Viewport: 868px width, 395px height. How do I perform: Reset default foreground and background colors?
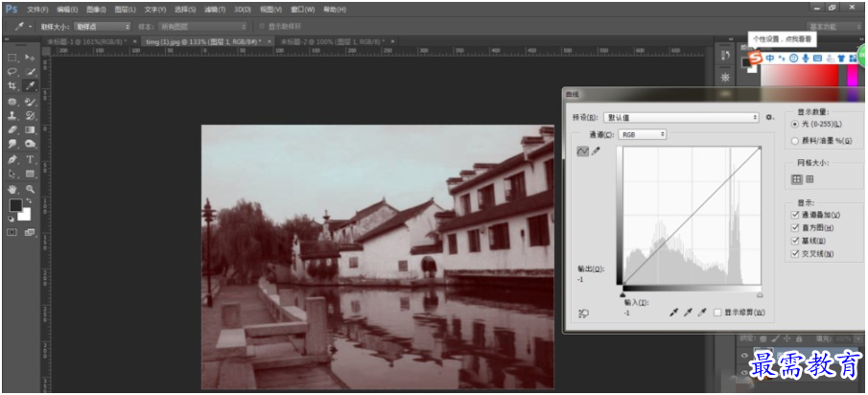[11, 219]
